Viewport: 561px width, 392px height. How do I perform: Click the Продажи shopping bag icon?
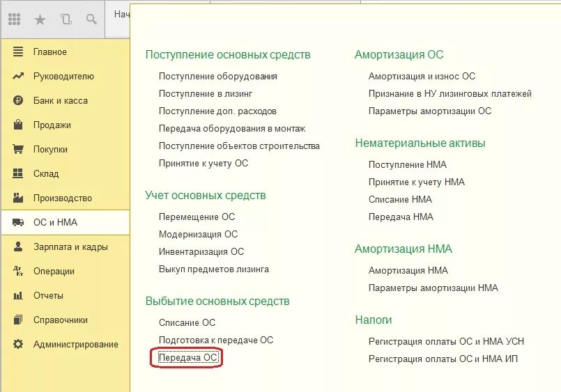(18, 125)
